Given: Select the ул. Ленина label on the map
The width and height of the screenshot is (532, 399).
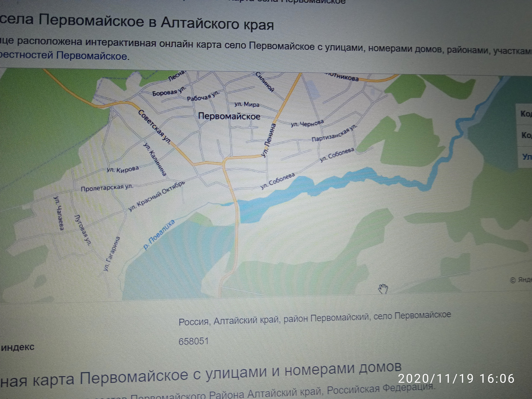Looking at the screenshot, I should coord(269,140).
